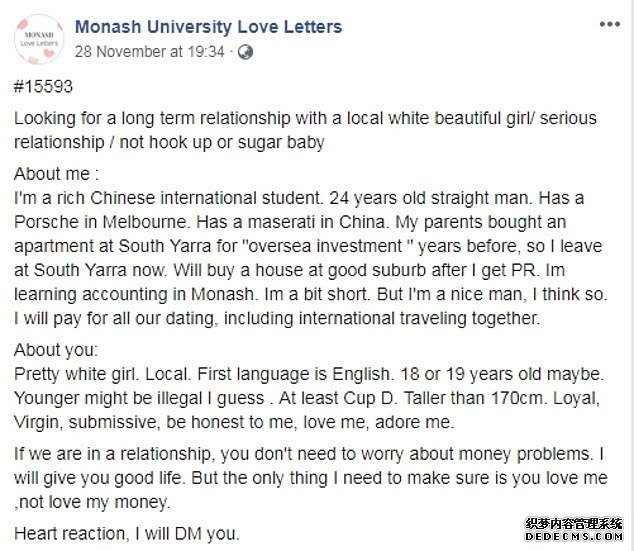The height and width of the screenshot is (551, 634).
Task: Click the line starting "I will pay for all"
Action: pyautogui.click(x=277, y=318)
